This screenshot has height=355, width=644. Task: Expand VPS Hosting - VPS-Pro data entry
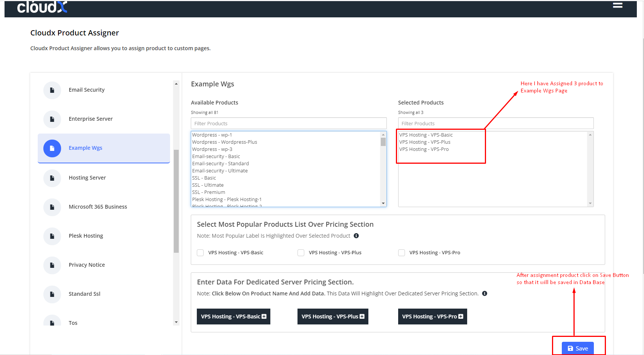tap(432, 317)
